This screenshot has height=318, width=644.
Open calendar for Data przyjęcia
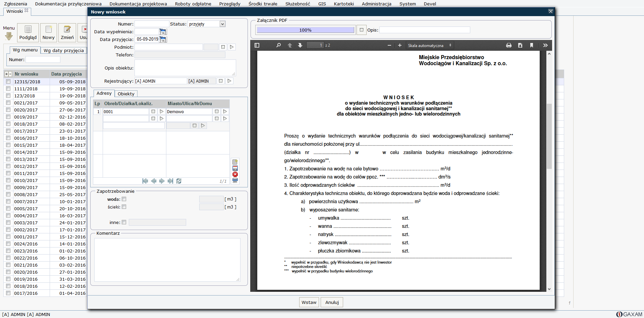pyautogui.click(x=163, y=40)
